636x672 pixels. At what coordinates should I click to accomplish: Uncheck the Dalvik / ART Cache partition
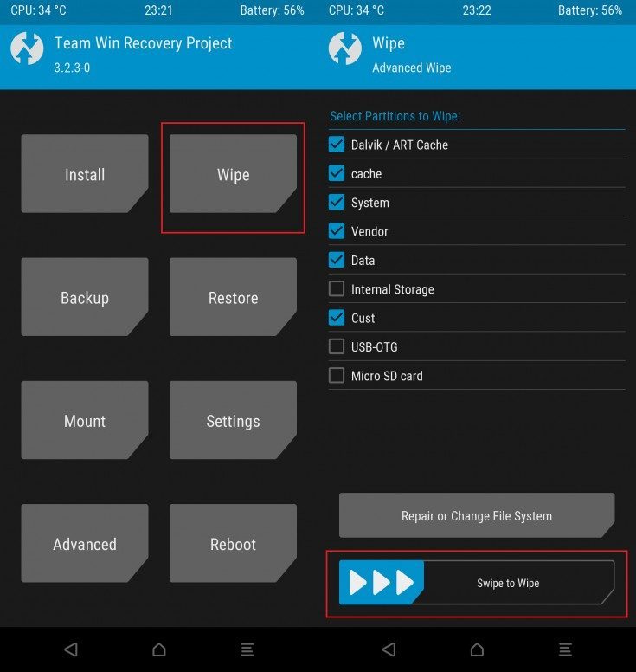[337, 145]
